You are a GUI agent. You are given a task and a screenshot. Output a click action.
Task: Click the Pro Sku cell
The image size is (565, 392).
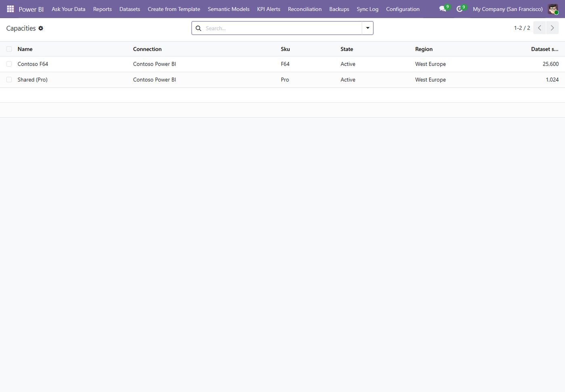click(x=285, y=80)
